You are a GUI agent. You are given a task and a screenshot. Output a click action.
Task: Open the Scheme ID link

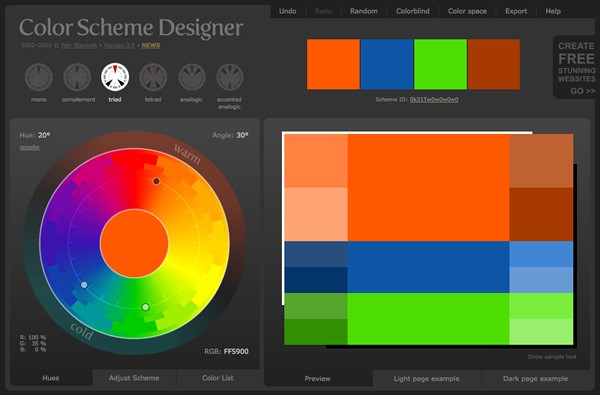(x=434, y=100)
